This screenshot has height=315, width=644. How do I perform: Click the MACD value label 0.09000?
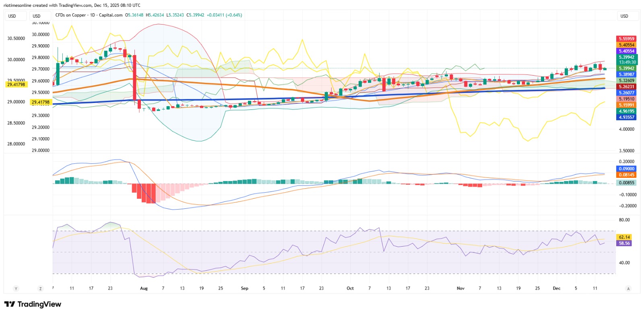(x=626, y=169)
